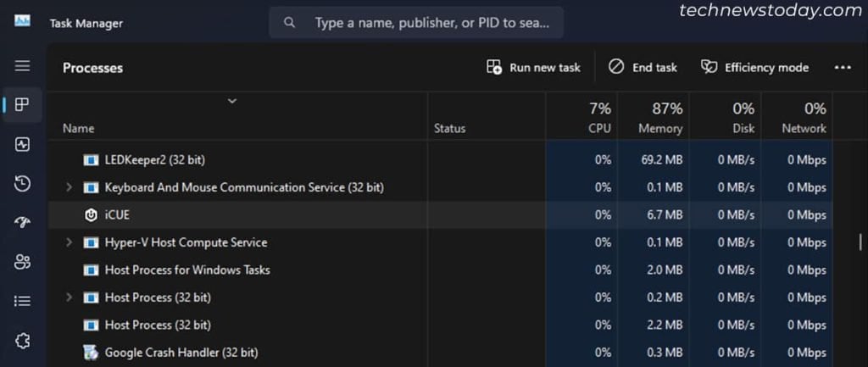Click the search magnifier icon

[289, 23]
